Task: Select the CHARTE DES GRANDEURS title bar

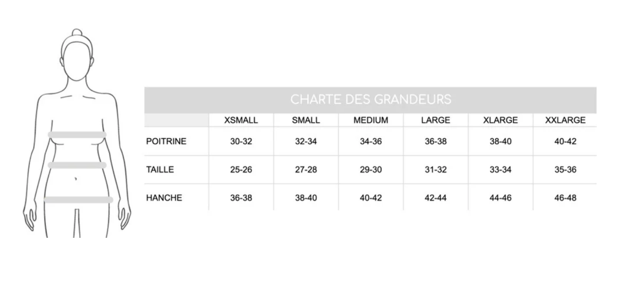Action: pyautogui.click(x=370, y=100)
